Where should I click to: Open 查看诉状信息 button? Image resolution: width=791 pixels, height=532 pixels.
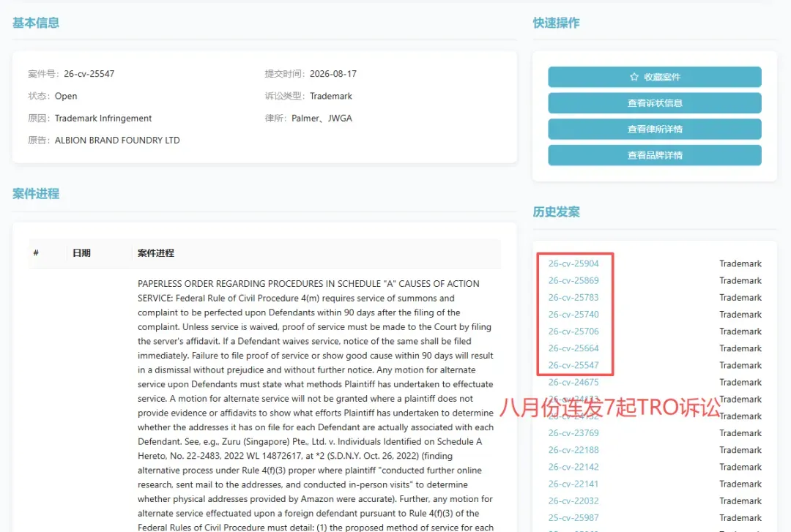coord(654,103)
